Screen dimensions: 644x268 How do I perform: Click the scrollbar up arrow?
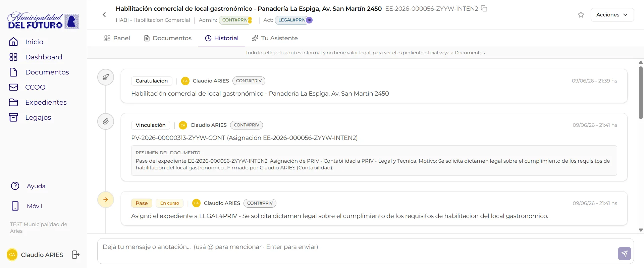coord(641,62)
